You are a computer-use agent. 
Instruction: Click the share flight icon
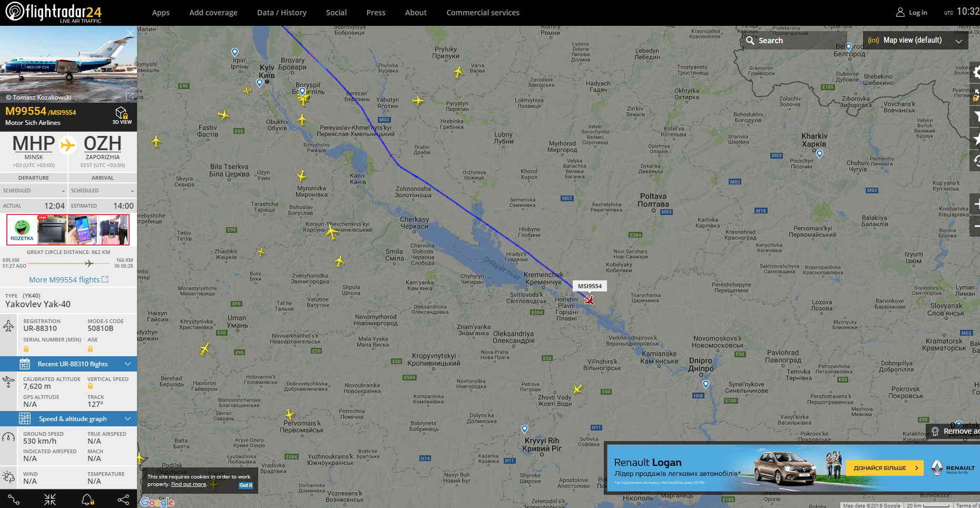pos(123,500)
